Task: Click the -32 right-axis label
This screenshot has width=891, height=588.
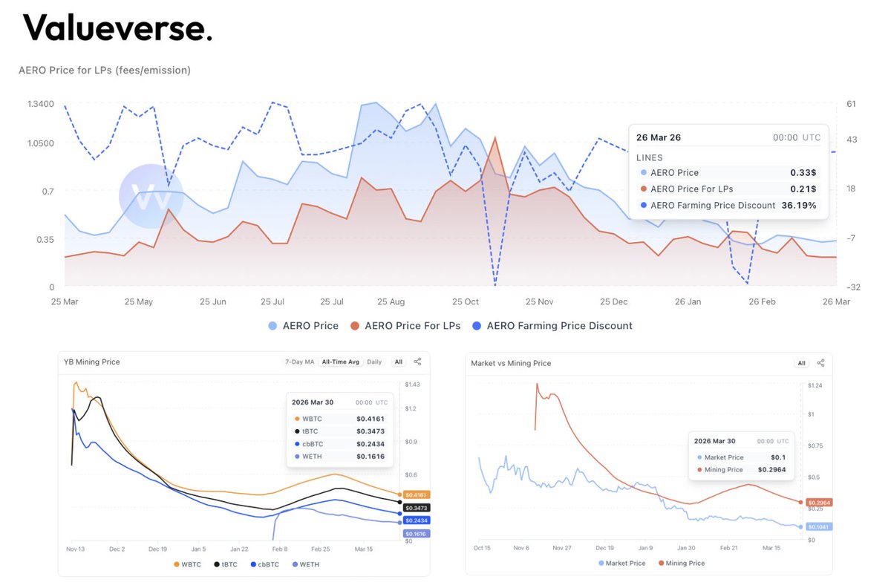Action: 852,287
